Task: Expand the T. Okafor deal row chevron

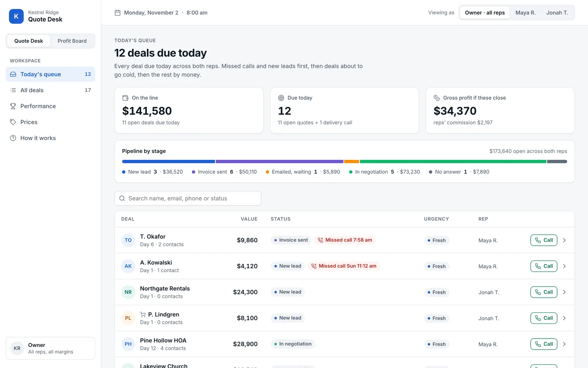Action: pos(564,240)
